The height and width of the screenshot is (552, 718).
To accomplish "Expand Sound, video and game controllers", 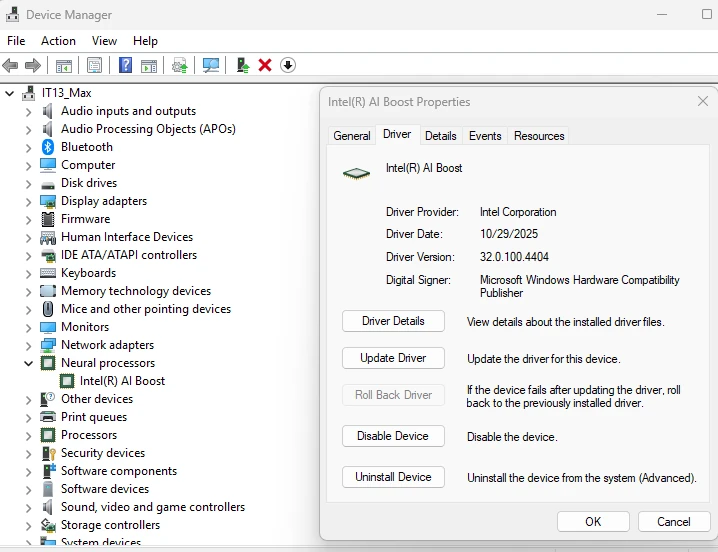I will pyautogui.click(x=28, y=508).
